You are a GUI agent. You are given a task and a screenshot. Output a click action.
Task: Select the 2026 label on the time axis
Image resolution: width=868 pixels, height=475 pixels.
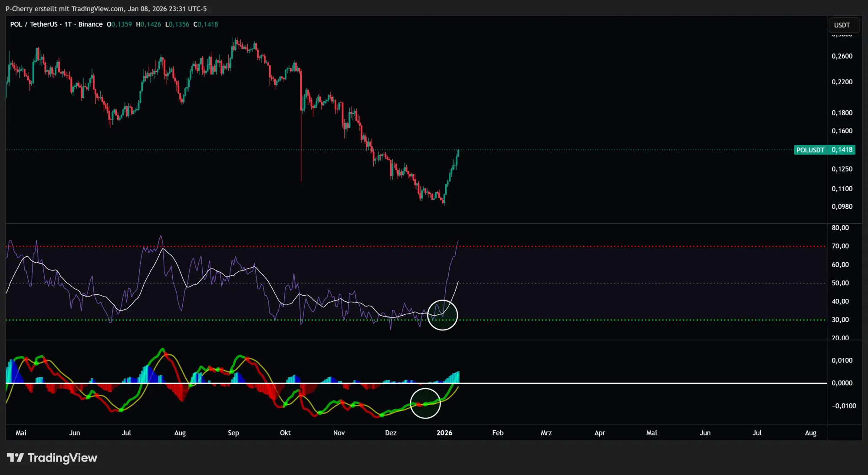[445, 432]
